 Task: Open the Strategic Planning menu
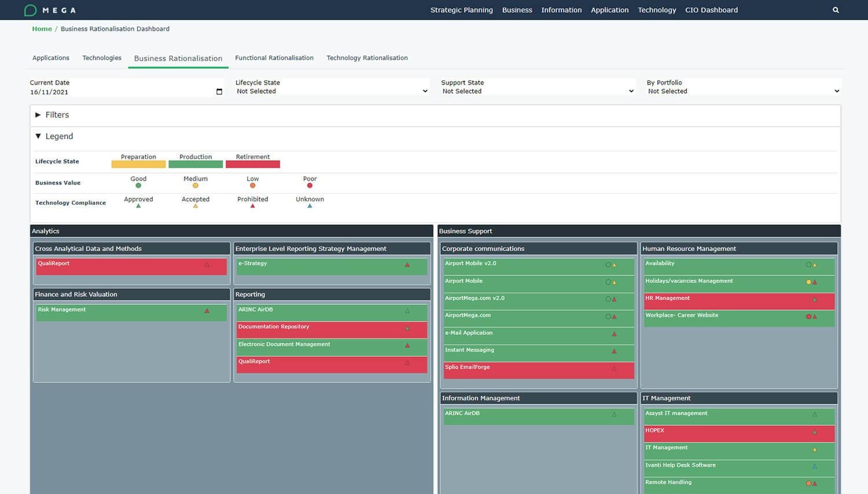coord(462,10)
